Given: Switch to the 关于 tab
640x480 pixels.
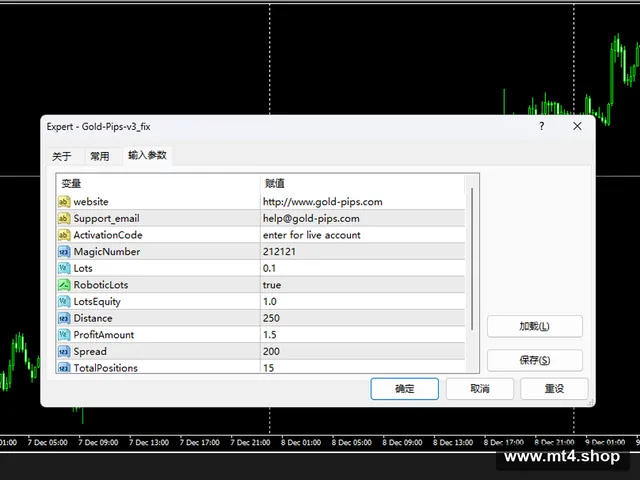Looking at the screenshot, I should pos(62,156).
